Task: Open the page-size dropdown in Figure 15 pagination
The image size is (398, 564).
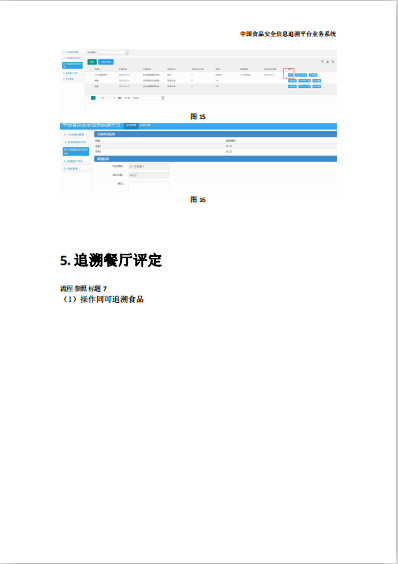Action: [148, 98]
